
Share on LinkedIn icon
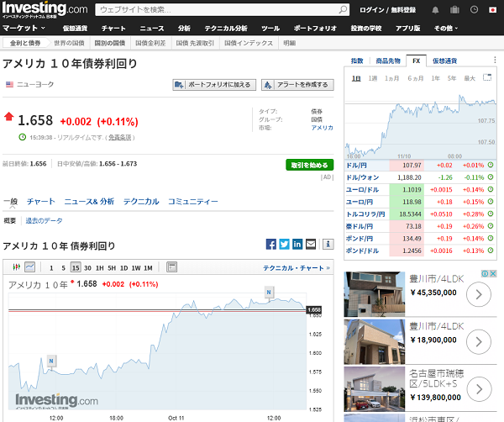(297, 245)
